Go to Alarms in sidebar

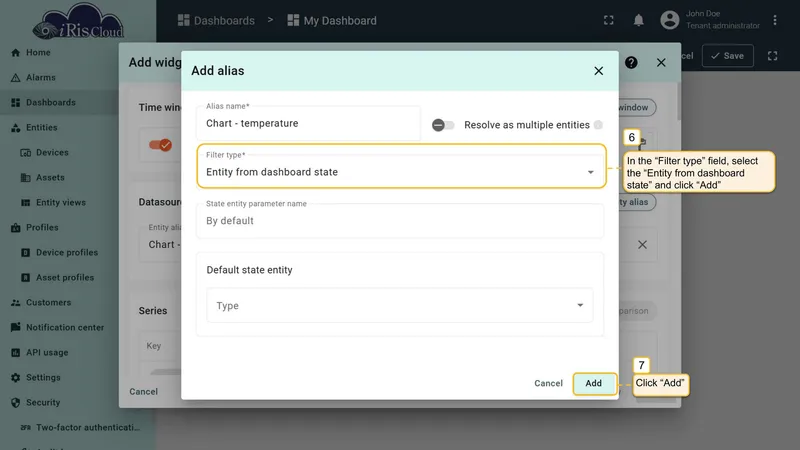coord(41,78)
